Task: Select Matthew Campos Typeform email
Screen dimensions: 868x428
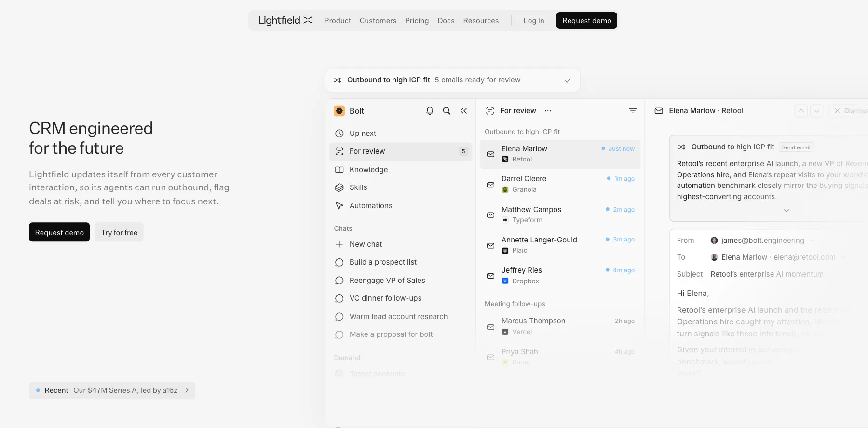Action: 560,214
